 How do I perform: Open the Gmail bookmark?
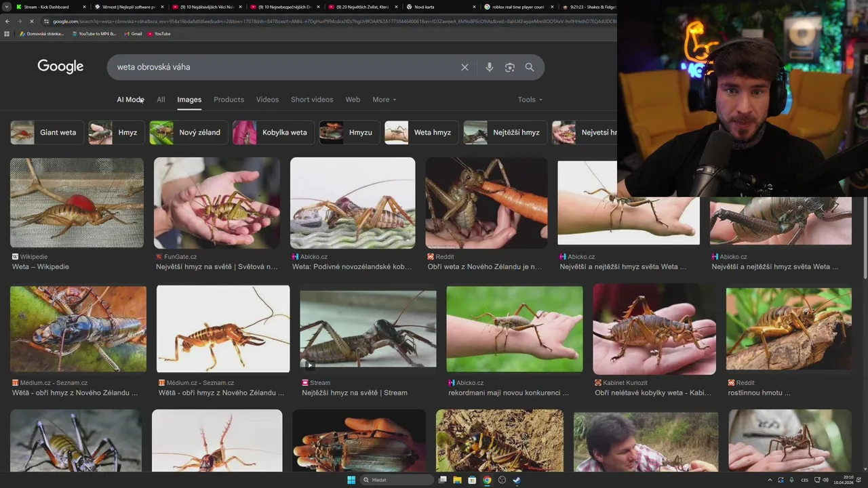click(x=132, y=34)
